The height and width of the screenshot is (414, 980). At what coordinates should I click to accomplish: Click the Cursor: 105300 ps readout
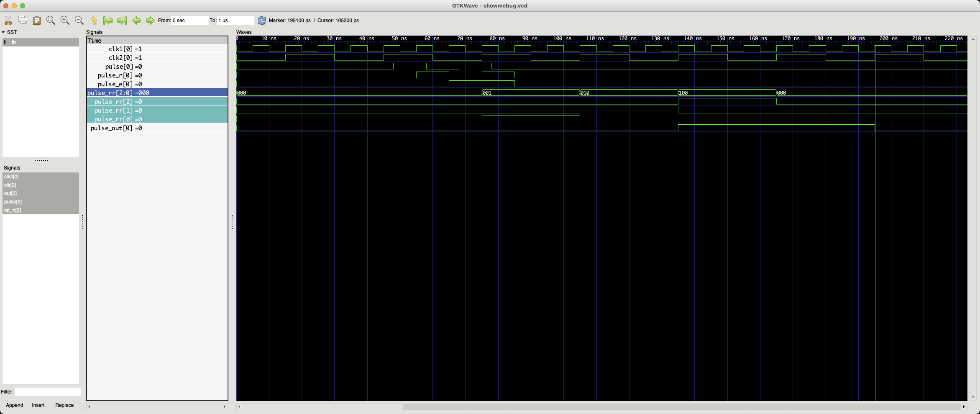point(338,21)
